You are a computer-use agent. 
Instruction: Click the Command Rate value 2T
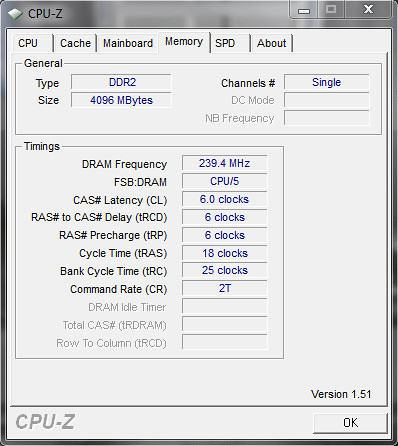coord(225,288)
